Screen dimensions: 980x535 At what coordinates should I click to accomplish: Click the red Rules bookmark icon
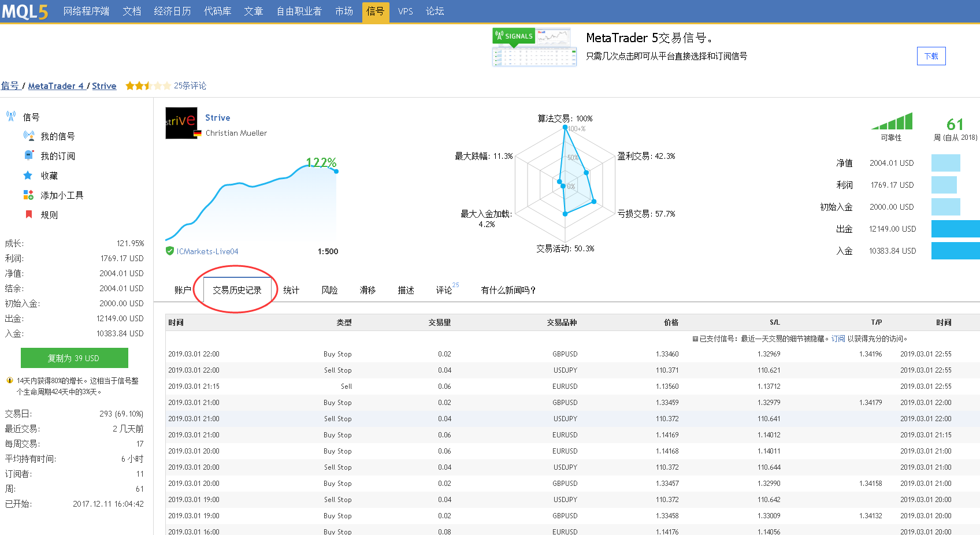[28, 214]
